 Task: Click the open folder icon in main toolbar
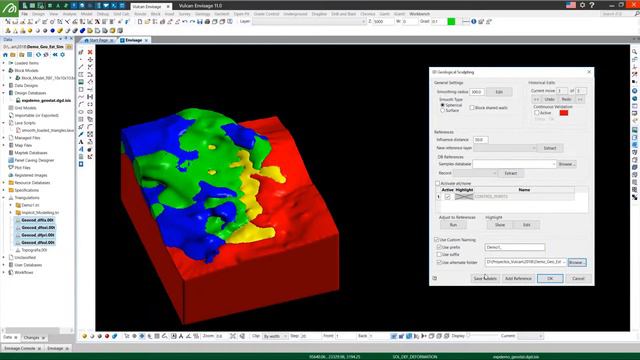click(x=147, y=22)
